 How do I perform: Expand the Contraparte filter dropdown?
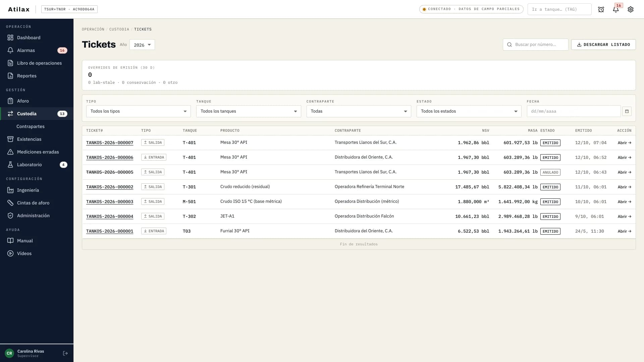click(x=359, y=111)
